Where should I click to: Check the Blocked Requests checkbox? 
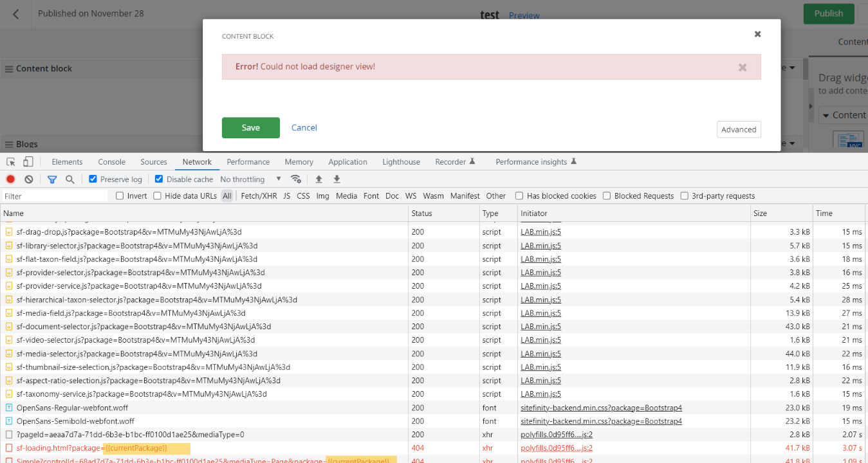click(607, 196)
